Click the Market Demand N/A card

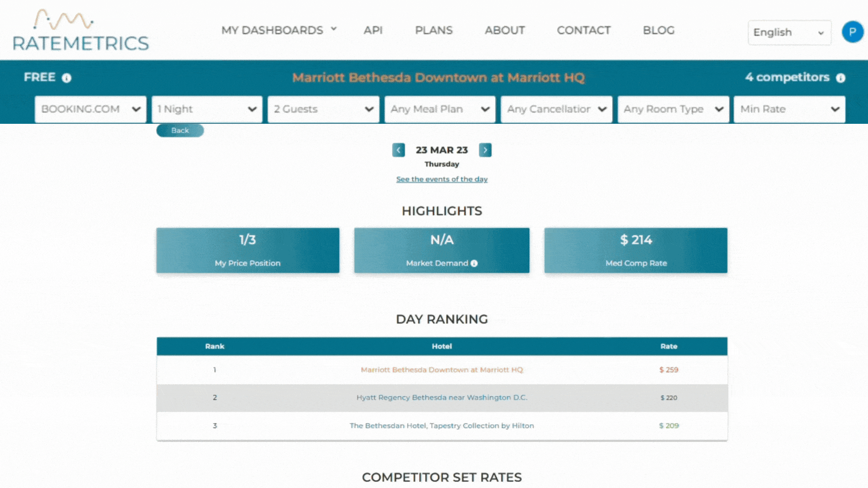pos(442,250)
